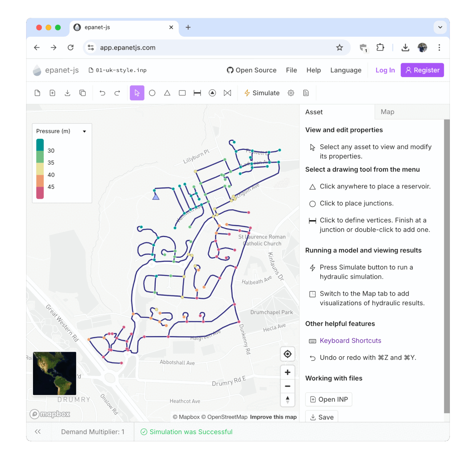The image size is (476, 476).
Task: Reset map bearing with compass
Action: coord(288,400)
